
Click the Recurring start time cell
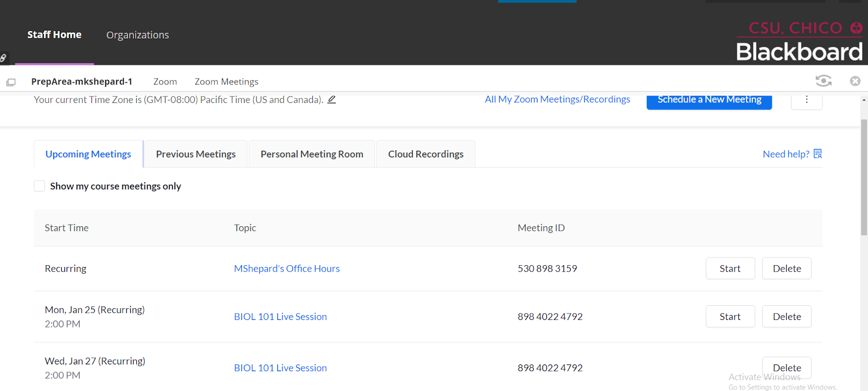(x=66, y=268)
